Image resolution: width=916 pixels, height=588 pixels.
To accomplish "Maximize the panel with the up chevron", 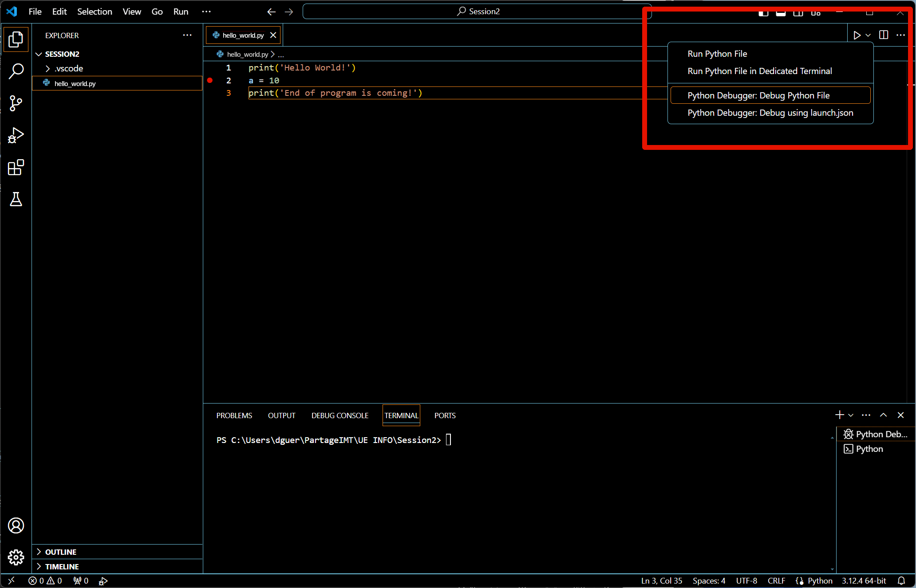I will pos(883,415).
